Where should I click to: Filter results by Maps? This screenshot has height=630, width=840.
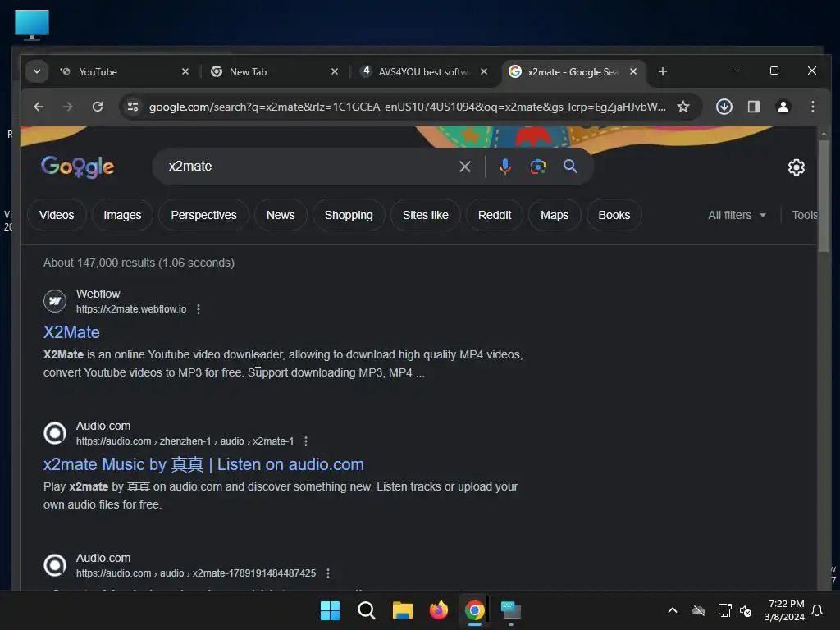555,215
